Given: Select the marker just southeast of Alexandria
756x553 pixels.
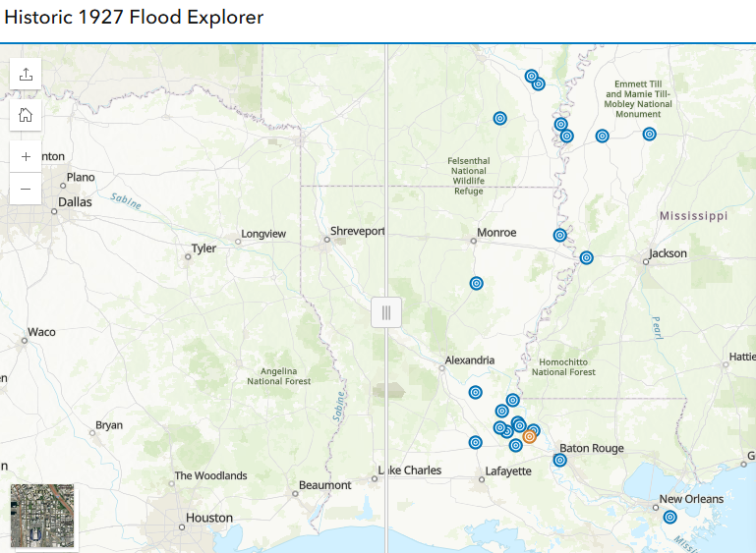Looking at the screenshot, I should click(476, 392).
